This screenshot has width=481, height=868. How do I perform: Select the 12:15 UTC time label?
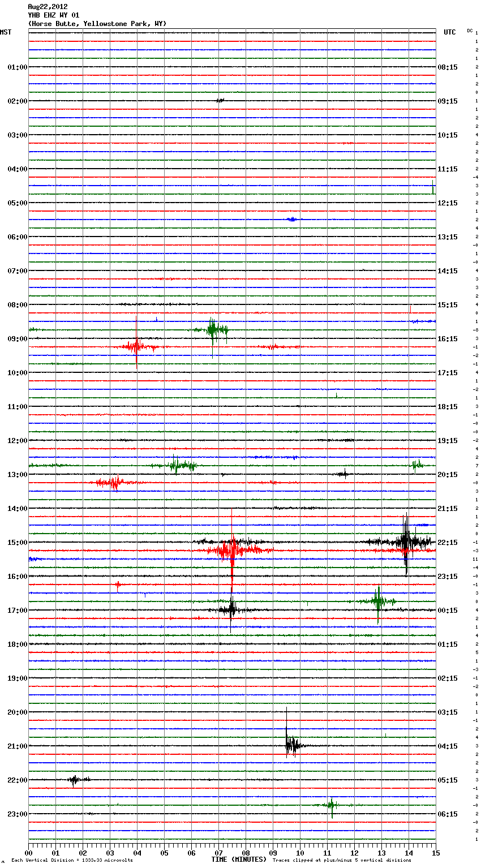click(x=448, y=203)
